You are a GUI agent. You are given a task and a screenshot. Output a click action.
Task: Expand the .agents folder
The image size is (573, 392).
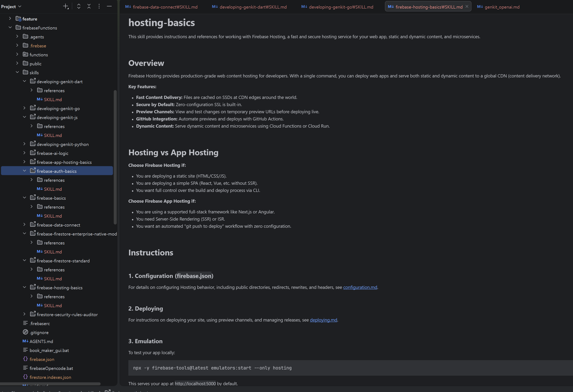(x=17, y=36)
